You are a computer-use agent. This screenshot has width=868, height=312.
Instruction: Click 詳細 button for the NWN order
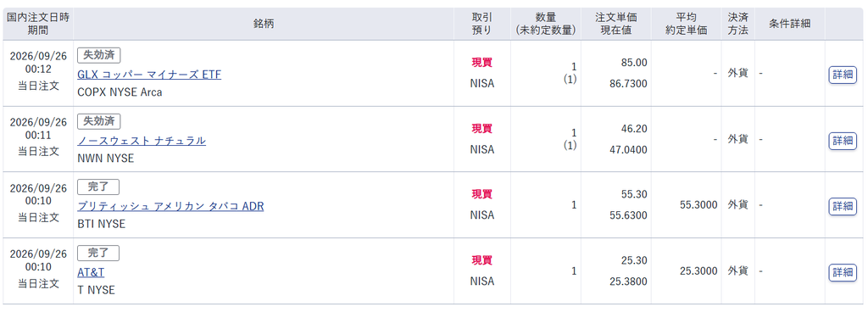pyautogui.click(x=843, y=141)
